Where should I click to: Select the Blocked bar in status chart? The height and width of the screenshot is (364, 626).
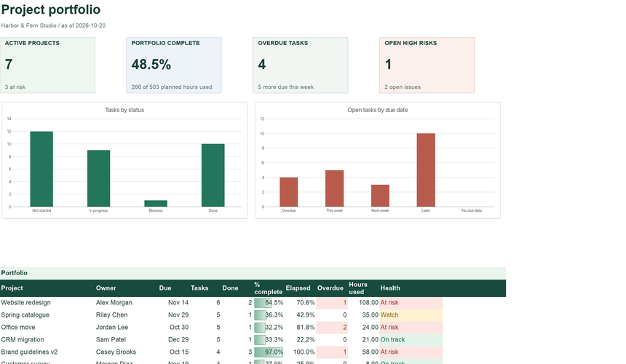pos(156,204)
